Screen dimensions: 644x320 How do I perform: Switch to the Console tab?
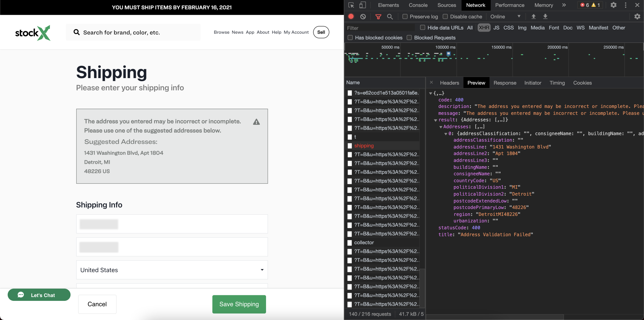point(418,5)
